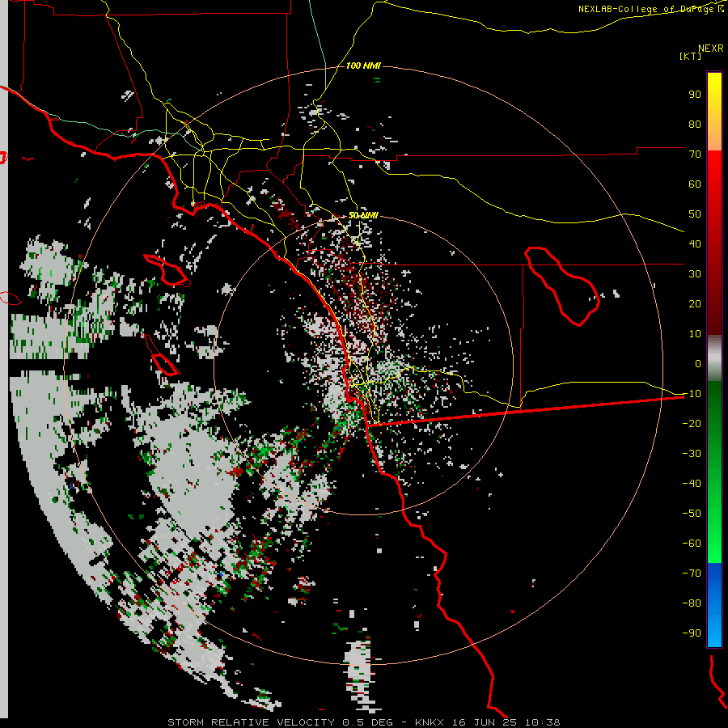
Task: Click the 50 NMI range ring label
Action: coord(363,215)
